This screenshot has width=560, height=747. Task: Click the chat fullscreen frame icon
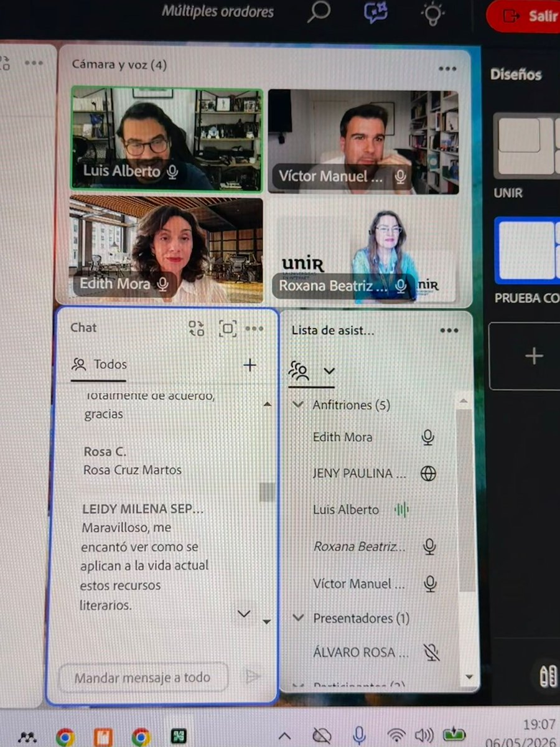click(x=228, y=328)
